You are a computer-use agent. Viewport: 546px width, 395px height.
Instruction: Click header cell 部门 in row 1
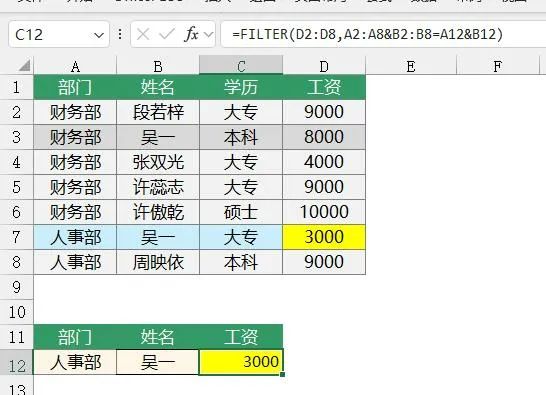click(75, 87)
